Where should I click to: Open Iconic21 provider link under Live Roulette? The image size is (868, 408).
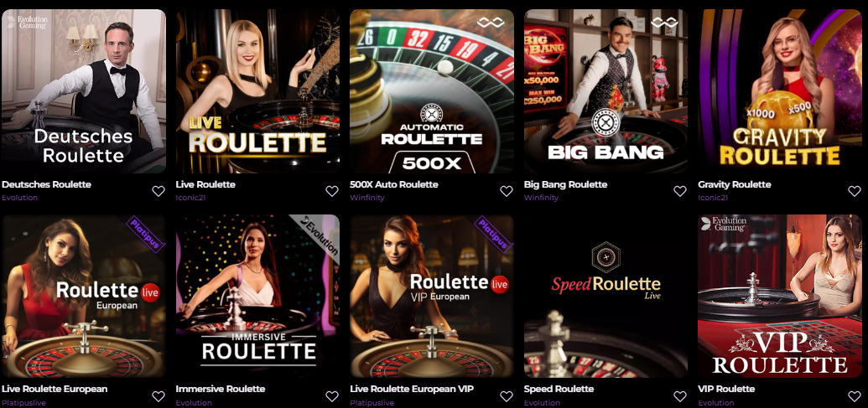(190, 198)
